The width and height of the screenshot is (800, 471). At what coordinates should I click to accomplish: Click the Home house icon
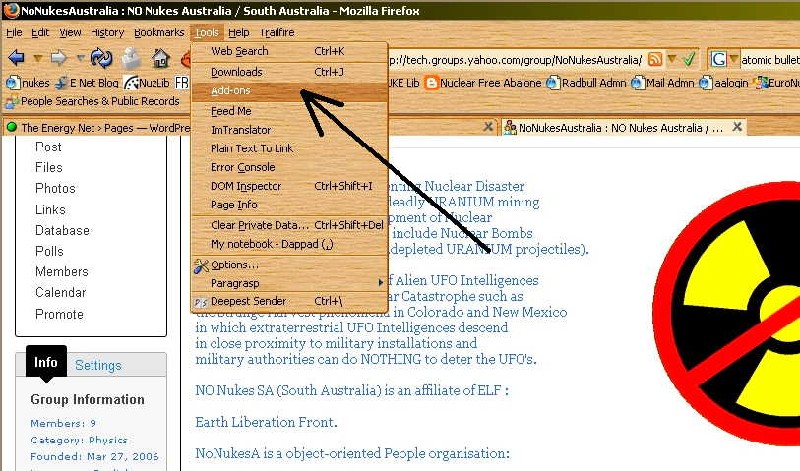pos(161,58)
